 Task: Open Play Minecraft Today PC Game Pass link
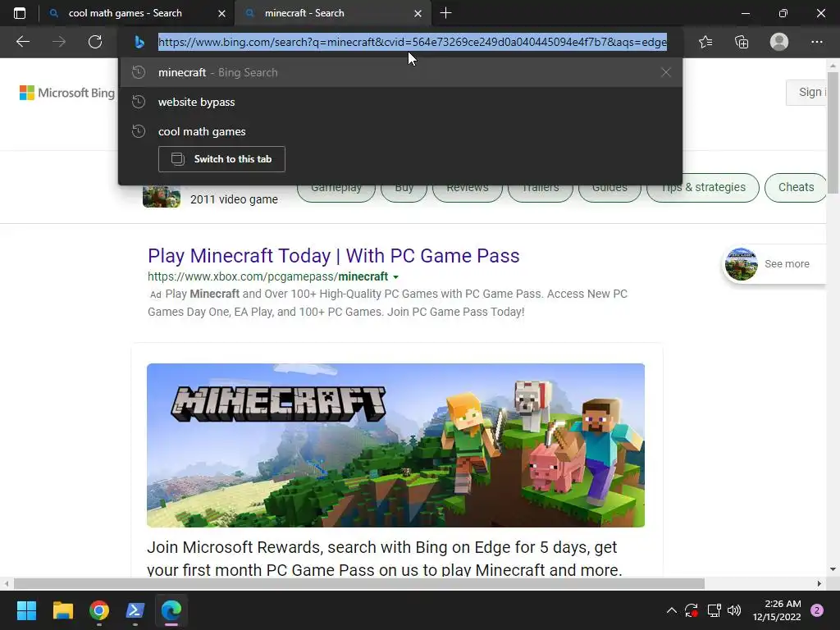[334, 256]
